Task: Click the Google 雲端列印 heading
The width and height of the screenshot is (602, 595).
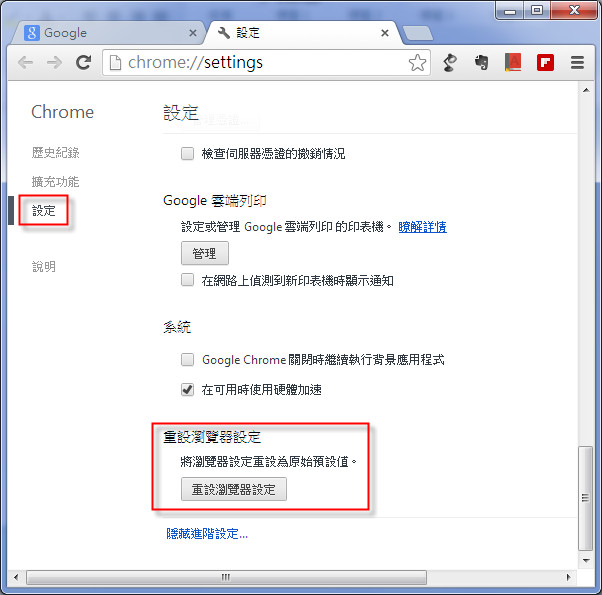Action: pos(215,200)
